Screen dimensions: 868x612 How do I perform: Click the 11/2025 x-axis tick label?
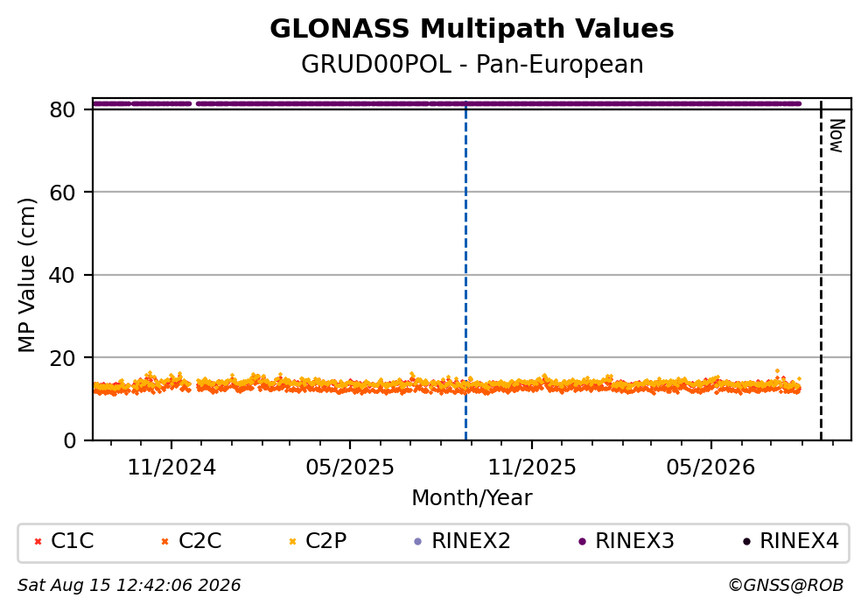click(532, 468)
